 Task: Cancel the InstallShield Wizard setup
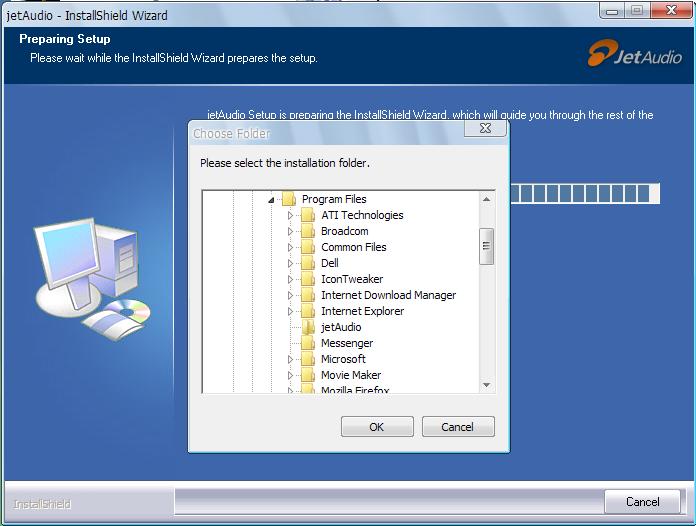tap(642, 502)
